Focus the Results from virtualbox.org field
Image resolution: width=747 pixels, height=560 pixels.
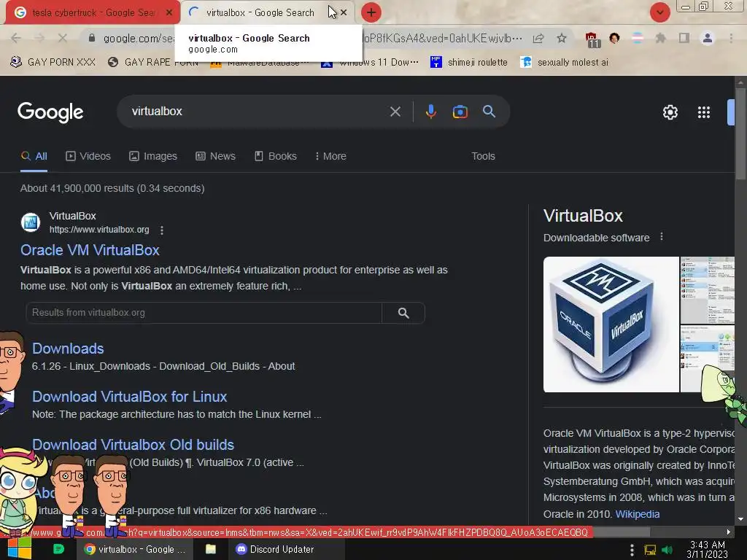pyautogui.click(x=204, y=313)
